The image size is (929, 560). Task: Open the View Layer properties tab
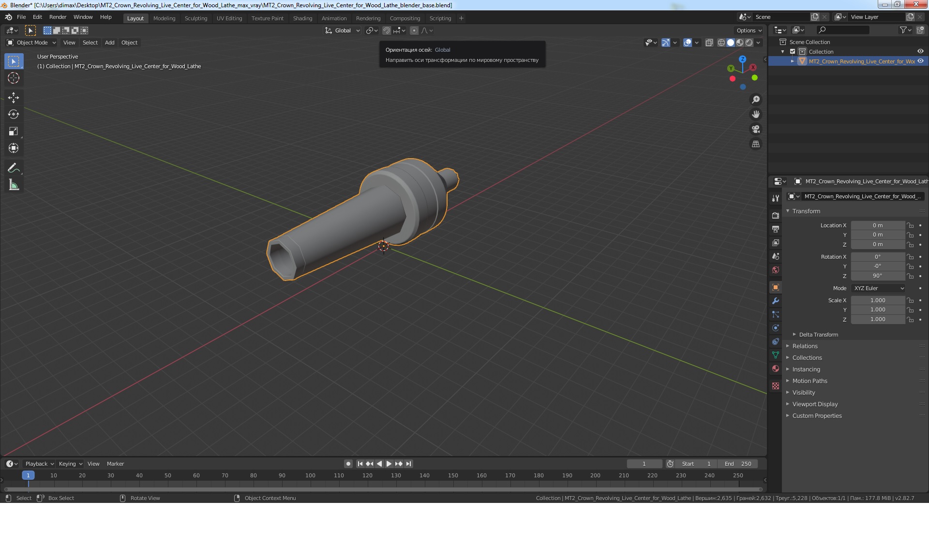pos(776,243)
